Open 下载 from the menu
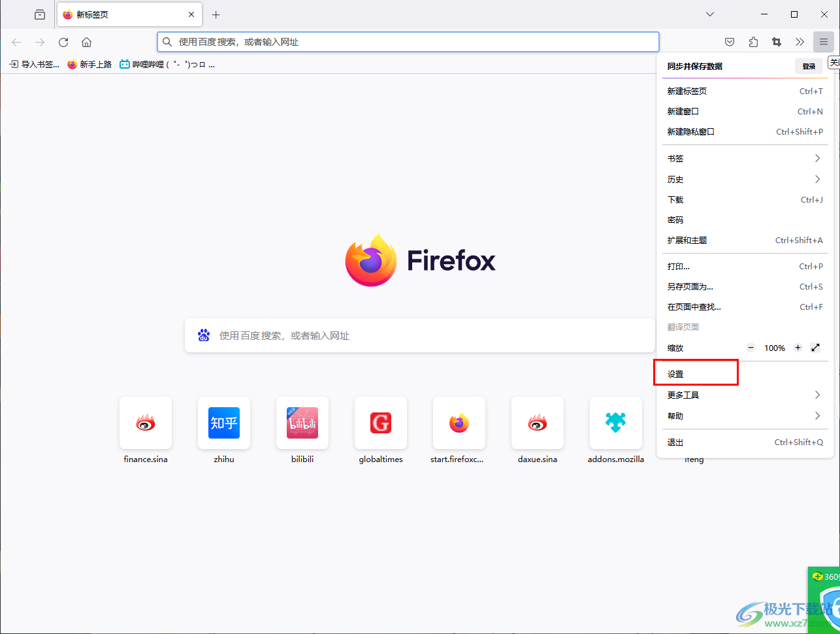The height and width of the screenshot is (634, 840). coord(745,200)
